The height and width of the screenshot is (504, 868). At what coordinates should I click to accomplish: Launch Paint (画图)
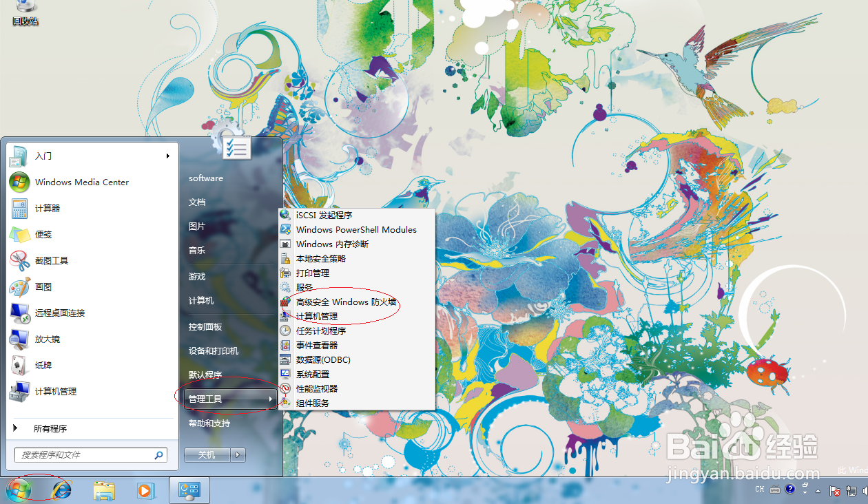43,286
